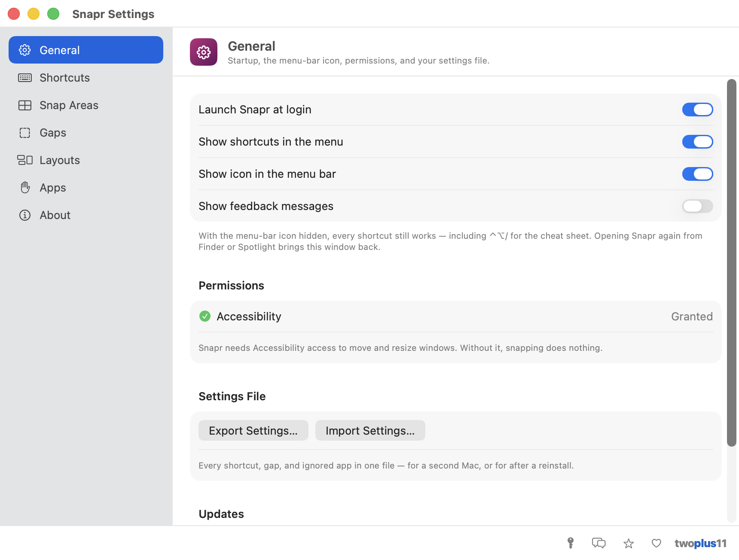This screenshot has height=560, width=739.
Task: Click the star icon in the footer
Action: pyautogui.click(x=629, y=544)
